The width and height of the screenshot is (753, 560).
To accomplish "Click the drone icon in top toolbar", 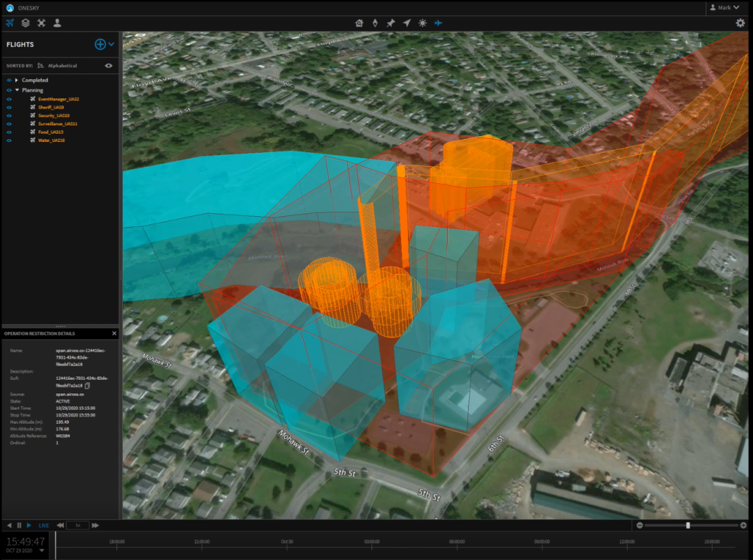I will (41, 23).
